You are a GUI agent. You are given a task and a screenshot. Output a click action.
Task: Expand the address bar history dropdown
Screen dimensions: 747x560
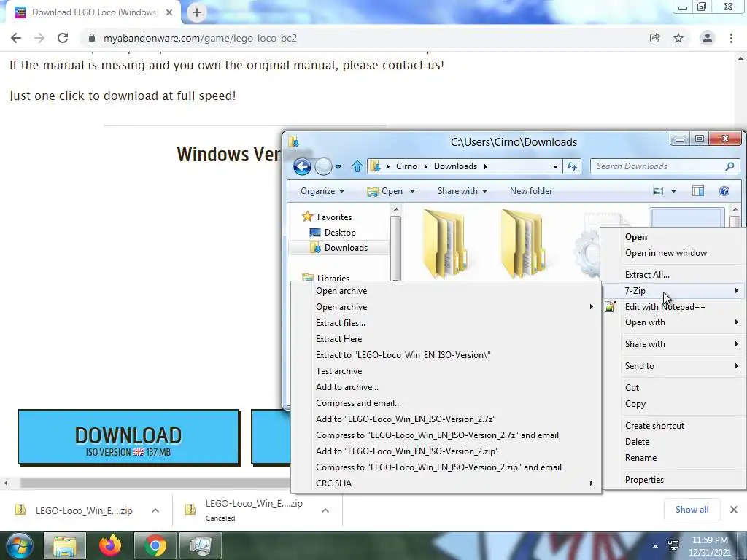(x=555, y=166)
